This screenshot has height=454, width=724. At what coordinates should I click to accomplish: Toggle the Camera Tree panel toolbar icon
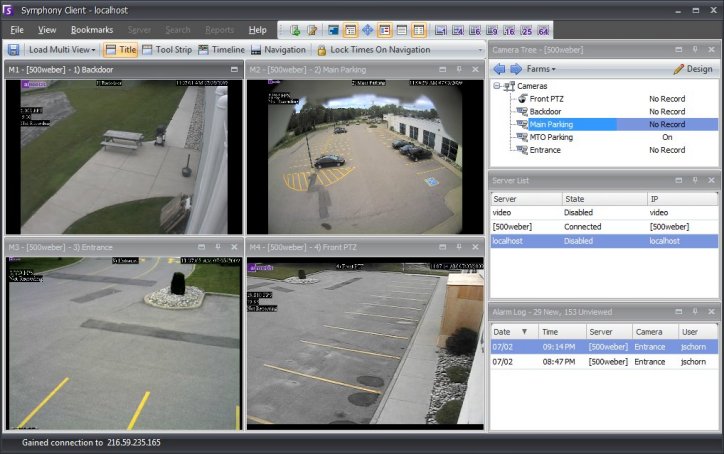tap(350, 30)
